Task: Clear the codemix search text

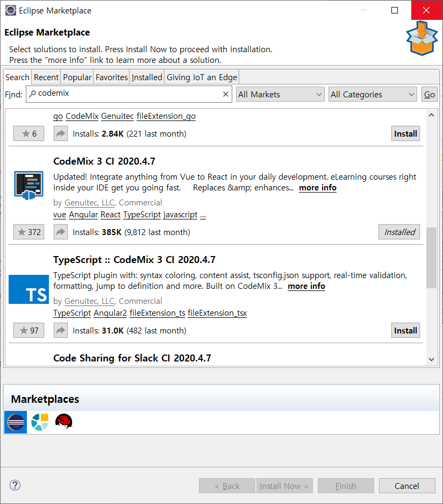Action: (225, 94)
